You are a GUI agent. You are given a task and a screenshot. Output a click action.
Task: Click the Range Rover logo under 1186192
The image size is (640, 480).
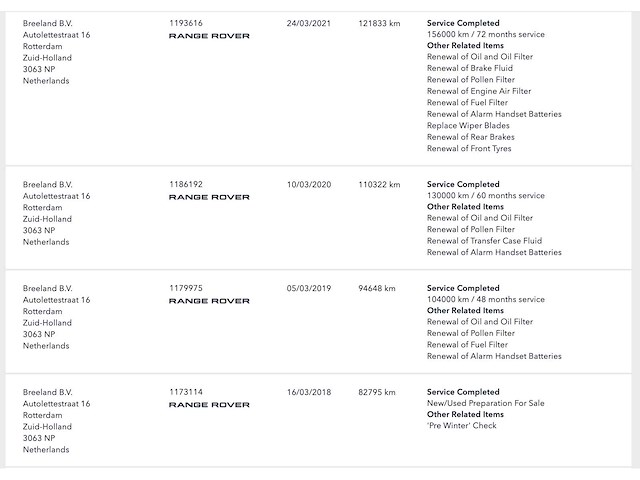click(209, 198)
